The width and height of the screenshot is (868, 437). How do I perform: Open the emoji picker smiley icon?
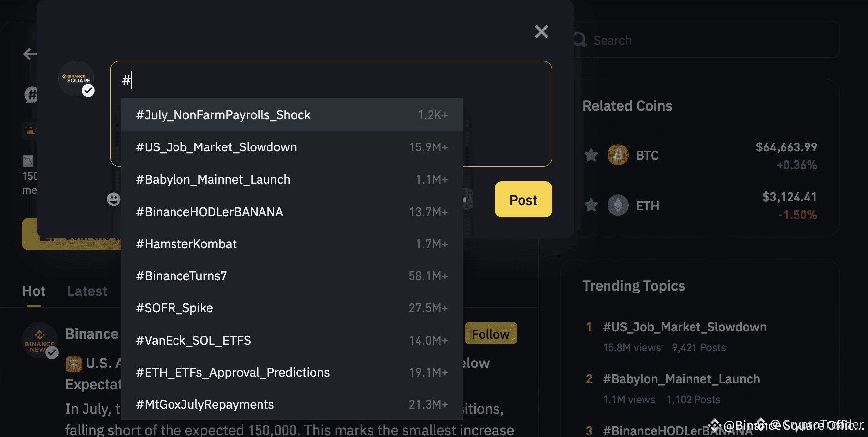pyautogui.click(x=114, y=199)
